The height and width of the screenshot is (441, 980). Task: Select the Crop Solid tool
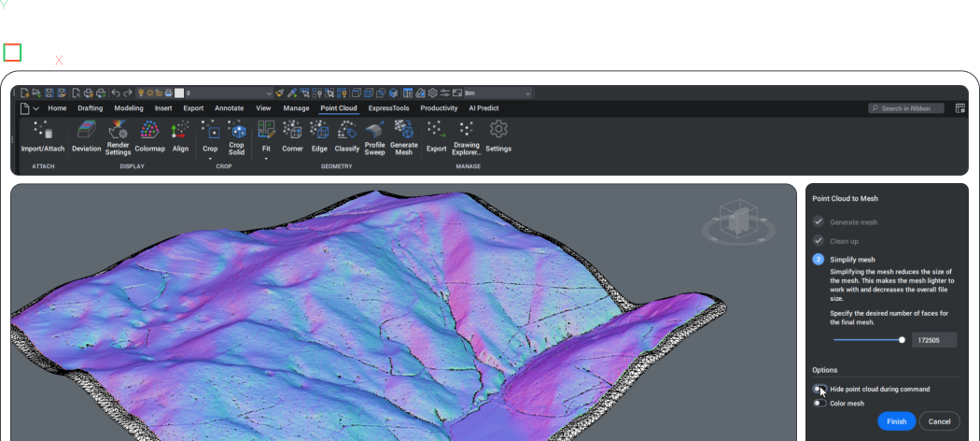point(236,137)
